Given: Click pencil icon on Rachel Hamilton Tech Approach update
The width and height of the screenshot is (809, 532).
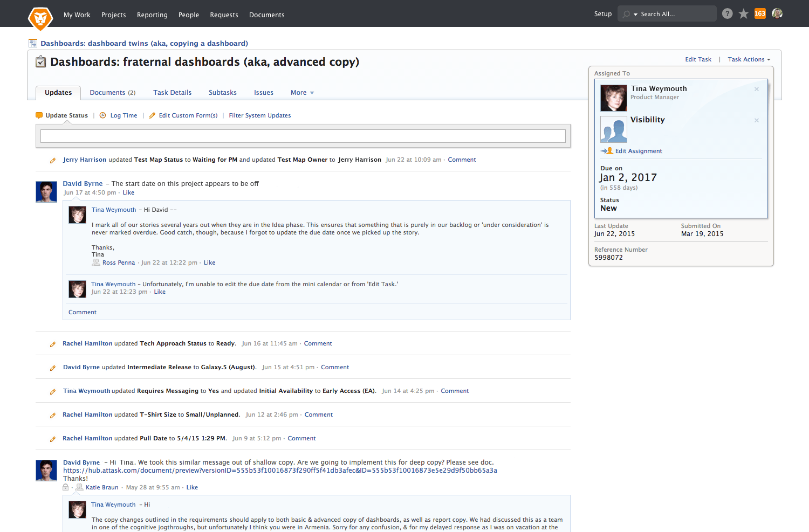Looking at the screenshot, I should pos(53,344).
